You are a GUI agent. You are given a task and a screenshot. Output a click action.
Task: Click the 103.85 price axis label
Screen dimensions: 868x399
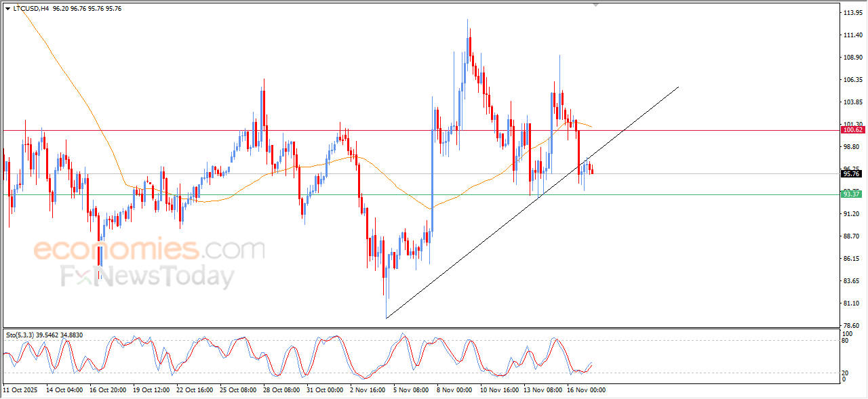853,102
